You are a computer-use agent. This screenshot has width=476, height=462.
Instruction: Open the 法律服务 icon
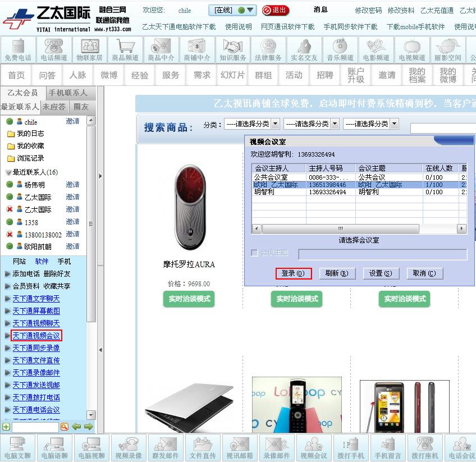(x=268, y=49)
